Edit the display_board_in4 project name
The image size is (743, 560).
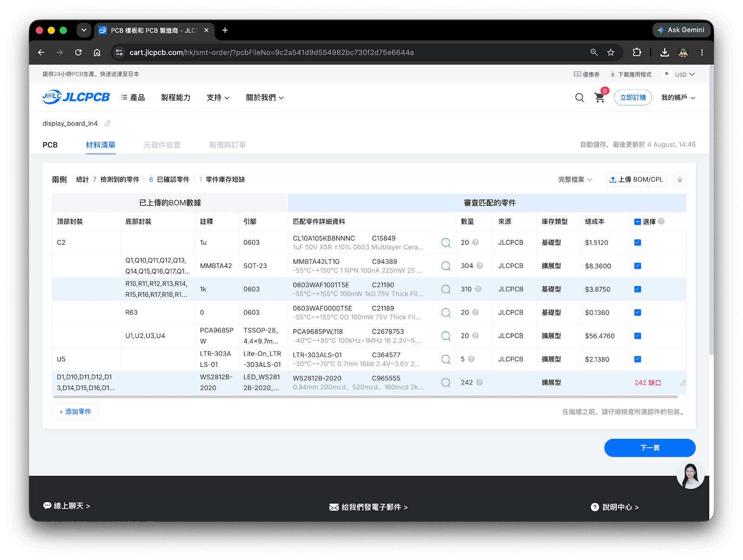pyautogui.click(x=107, y=124)
